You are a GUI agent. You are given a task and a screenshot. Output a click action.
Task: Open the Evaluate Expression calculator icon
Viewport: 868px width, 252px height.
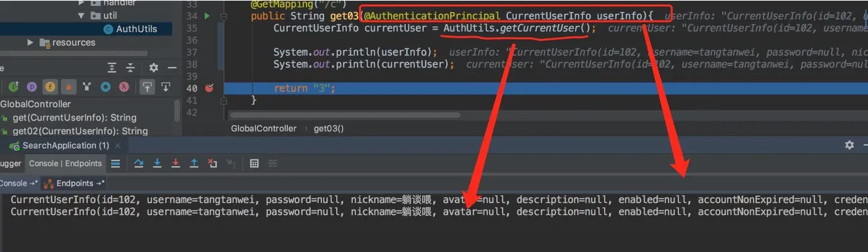(254, 163)
